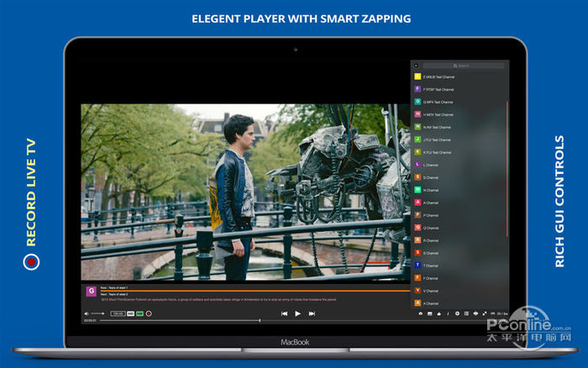
Task: Click the bright green J channel icon
Action: click(417, 139)
